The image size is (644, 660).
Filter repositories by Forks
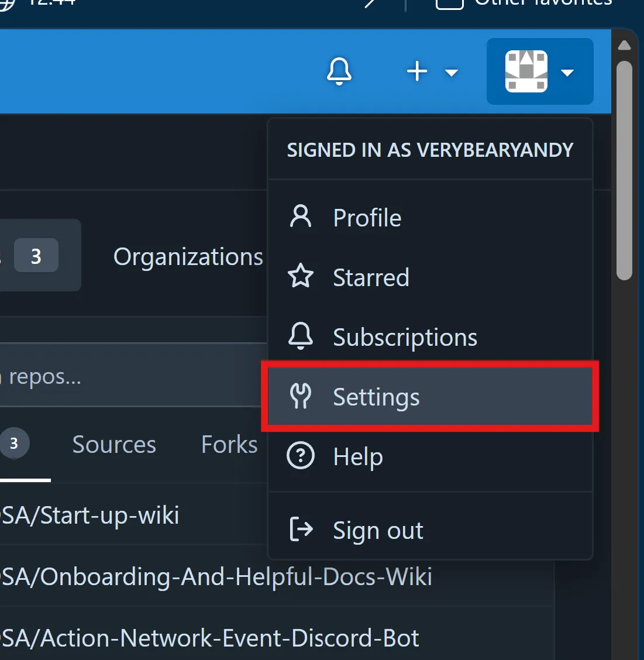point(229,445)
